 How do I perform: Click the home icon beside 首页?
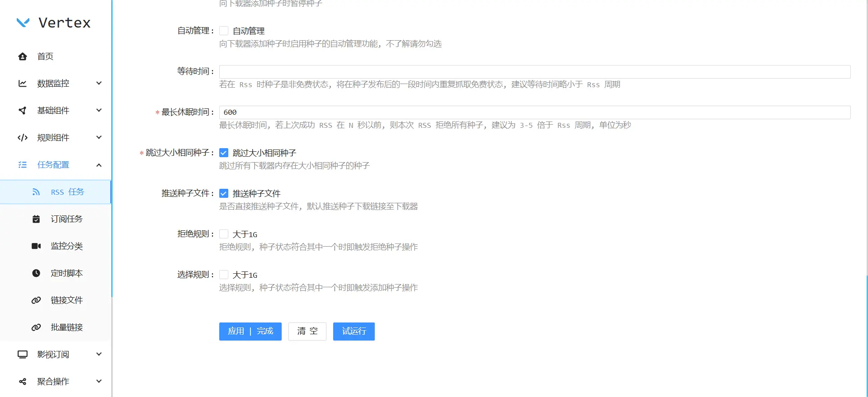click(23, 56)
